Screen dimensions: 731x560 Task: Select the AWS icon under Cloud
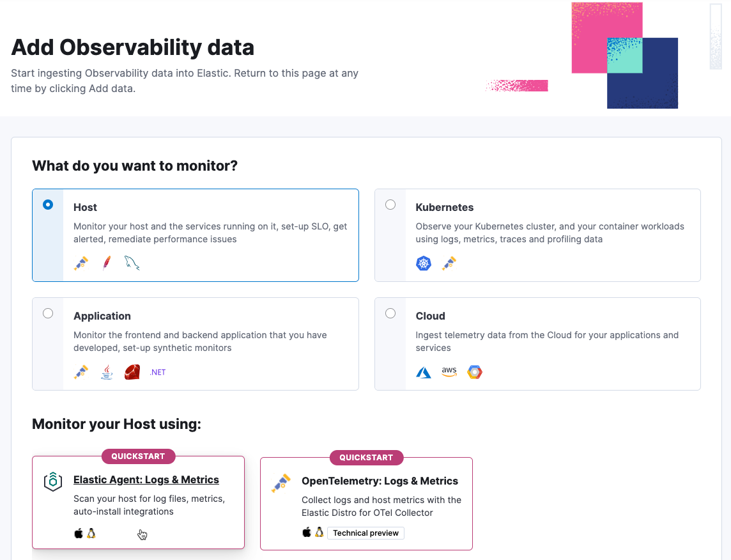tap(449, 371)
